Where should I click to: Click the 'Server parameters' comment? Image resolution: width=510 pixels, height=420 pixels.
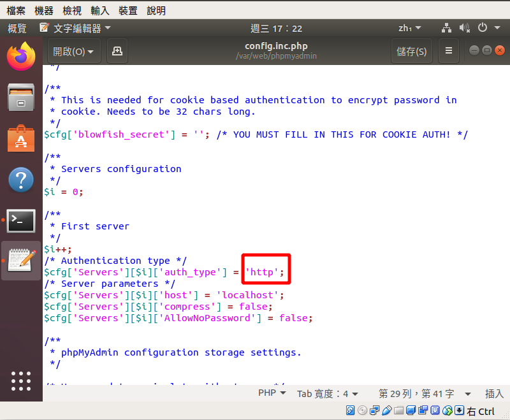(110, 284)
